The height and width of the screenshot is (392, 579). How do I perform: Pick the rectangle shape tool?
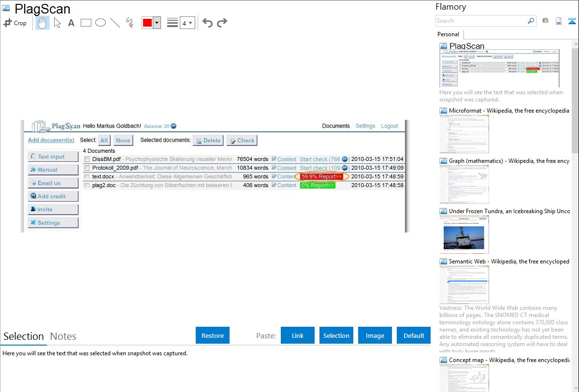click(86, 23)
